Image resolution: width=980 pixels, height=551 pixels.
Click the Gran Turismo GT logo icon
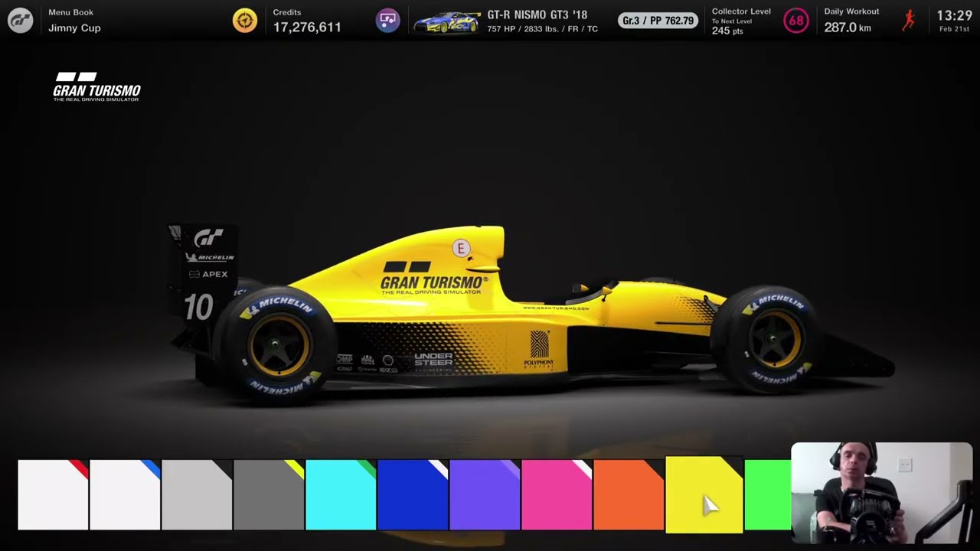[x=21, y=21]
